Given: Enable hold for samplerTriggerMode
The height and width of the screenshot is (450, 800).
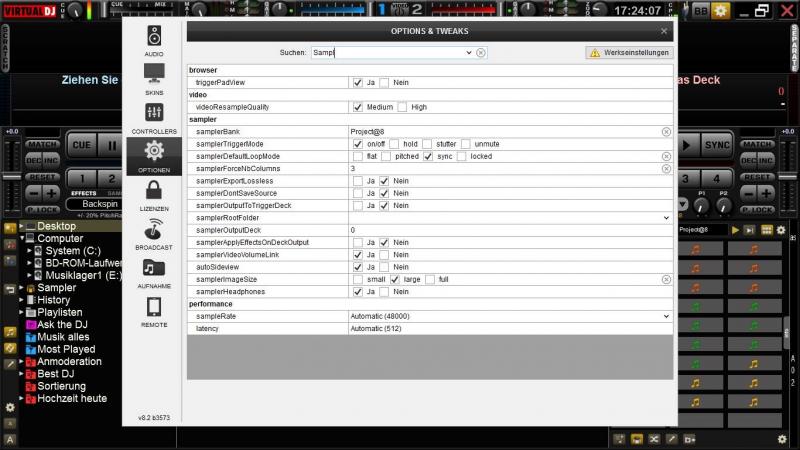Looking at the screenshot, I should (x=394, y=144).
